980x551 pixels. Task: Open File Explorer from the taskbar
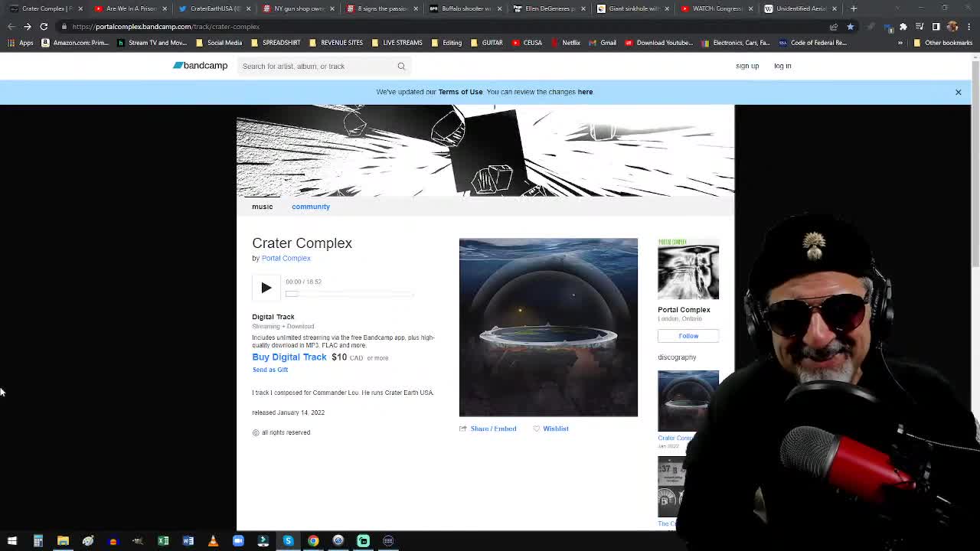click(x=63, y=541)
